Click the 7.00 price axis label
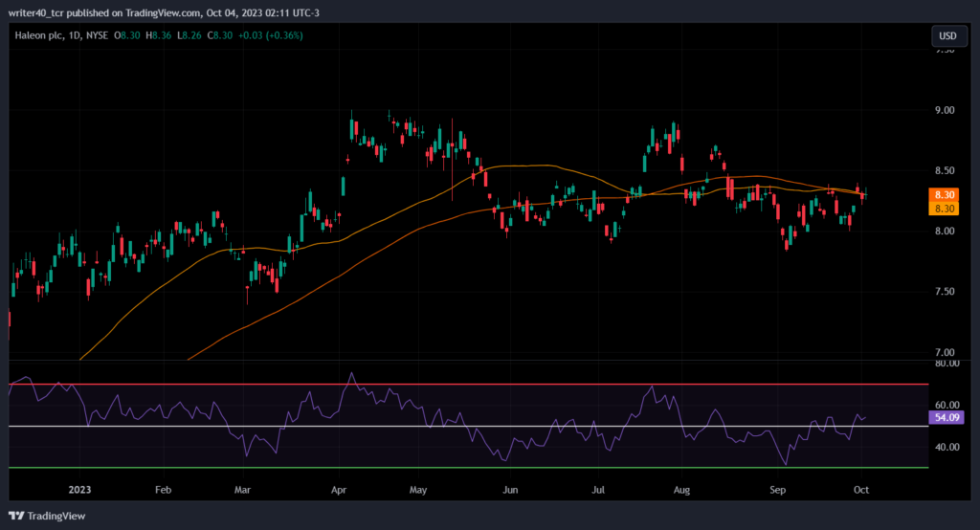The height and width of the screenshot is (530, 980). [x=945, y=352]
